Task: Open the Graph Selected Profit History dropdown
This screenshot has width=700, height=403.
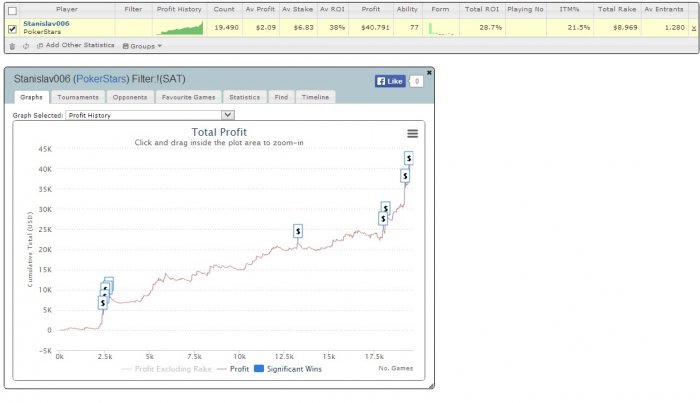Action: tap(150, 115)
